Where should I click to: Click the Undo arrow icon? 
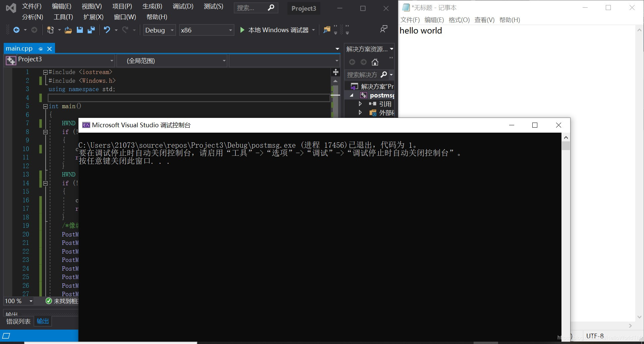tap(107, 30)
